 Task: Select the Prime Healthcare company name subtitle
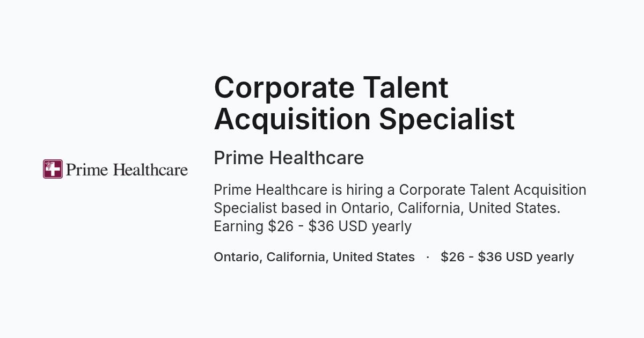tap(289, 158)
